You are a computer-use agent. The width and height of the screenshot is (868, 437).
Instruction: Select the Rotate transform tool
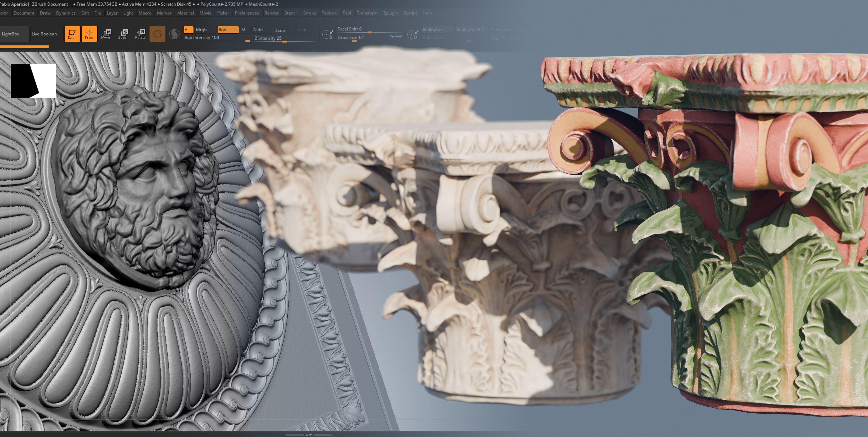pyautogui.click(x=141, y=34)
